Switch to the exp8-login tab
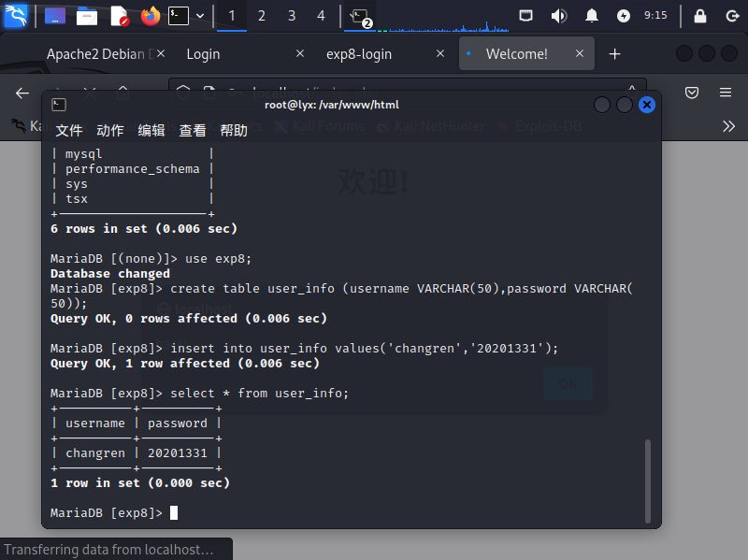The image size is (748, 560). tap(359, 54)
